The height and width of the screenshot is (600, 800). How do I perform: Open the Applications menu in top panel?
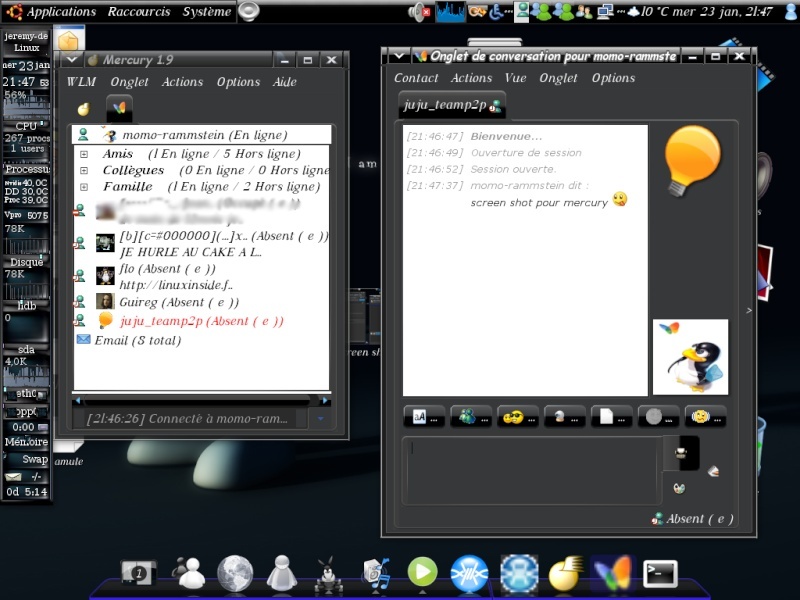(61, 11)
